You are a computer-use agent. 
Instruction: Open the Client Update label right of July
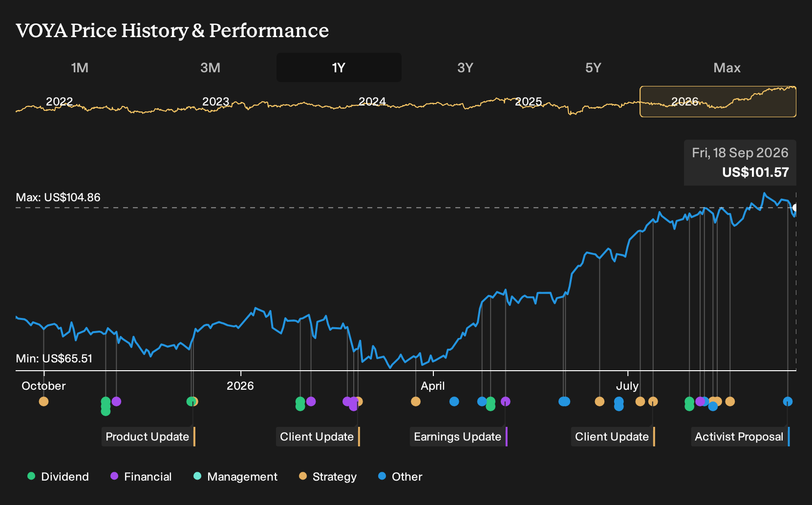[x=613, y=437]
